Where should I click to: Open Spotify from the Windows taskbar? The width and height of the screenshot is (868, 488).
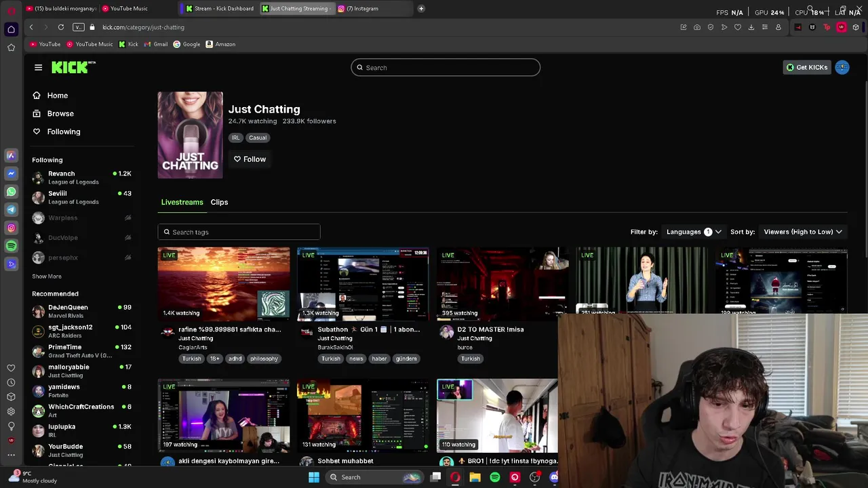[x=495, y=477]
